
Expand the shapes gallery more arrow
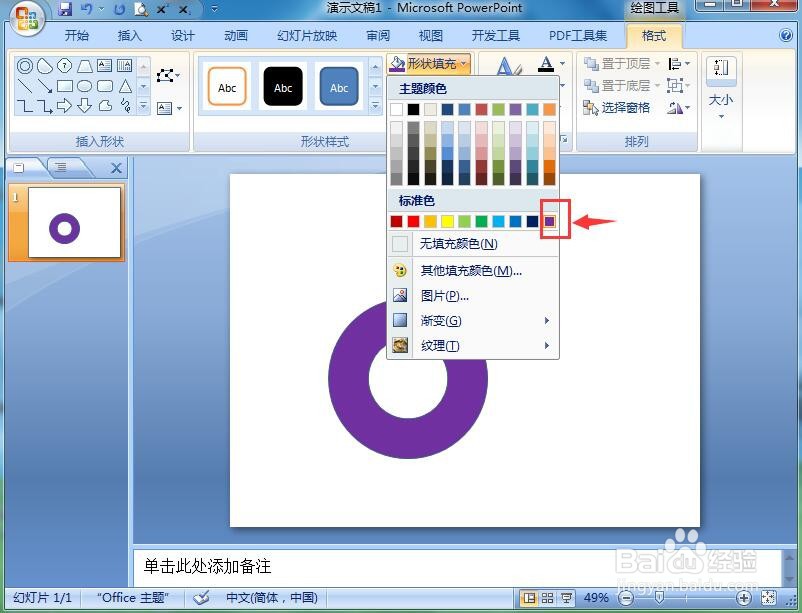click(x=144, y=106)
